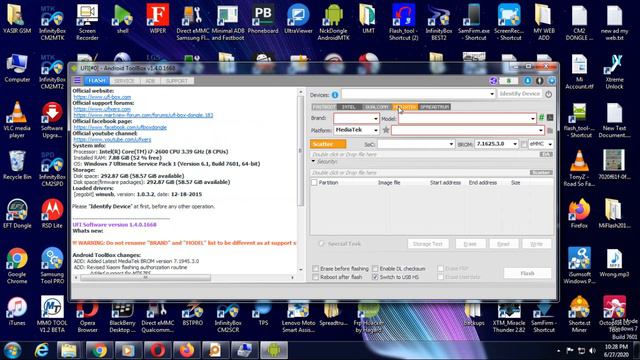The width and height of the screenshot is (640, 360).
Task: Enable DL checksum checkbox
Action: coord(375,269)
